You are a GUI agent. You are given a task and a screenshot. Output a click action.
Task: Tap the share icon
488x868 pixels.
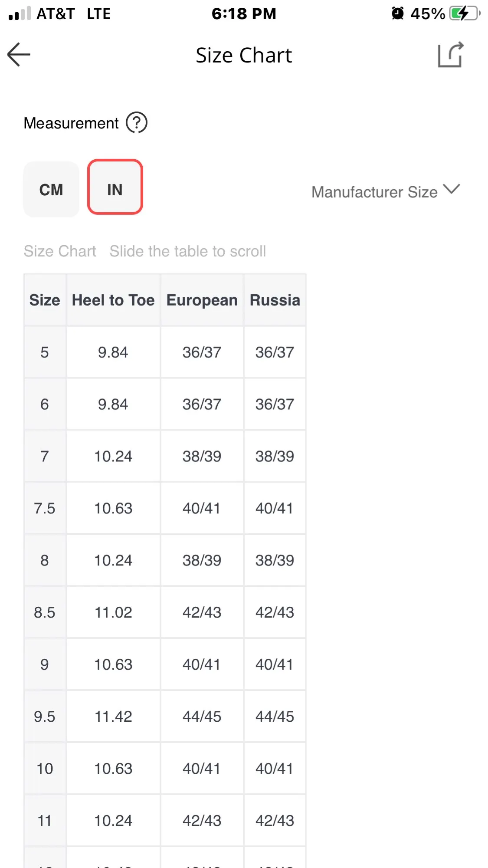451,55
